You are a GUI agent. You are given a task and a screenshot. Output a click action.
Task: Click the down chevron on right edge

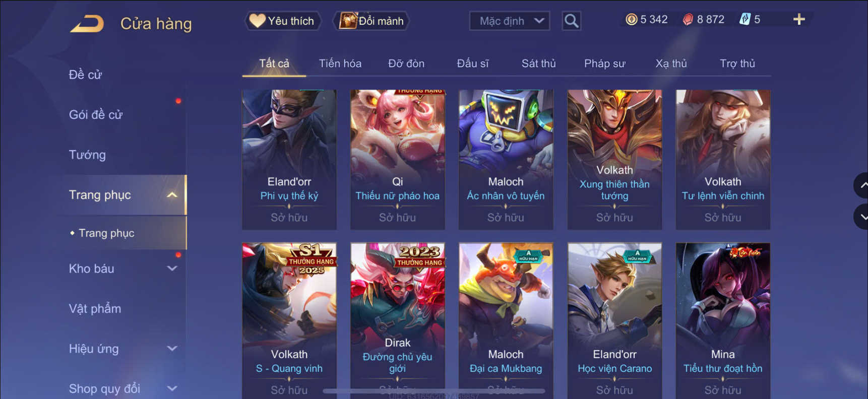(861, 217)
